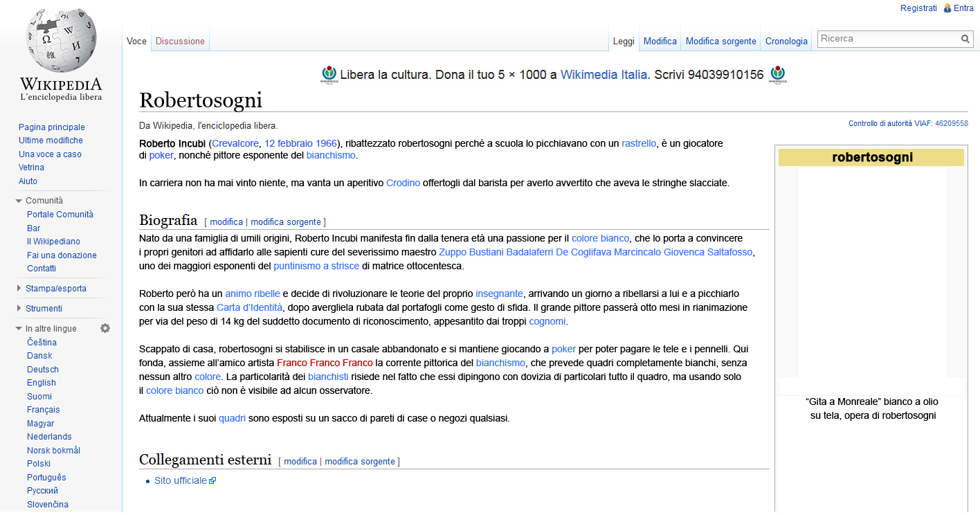Click the Registrati link

pyautogui.click(x=918, y=8)
